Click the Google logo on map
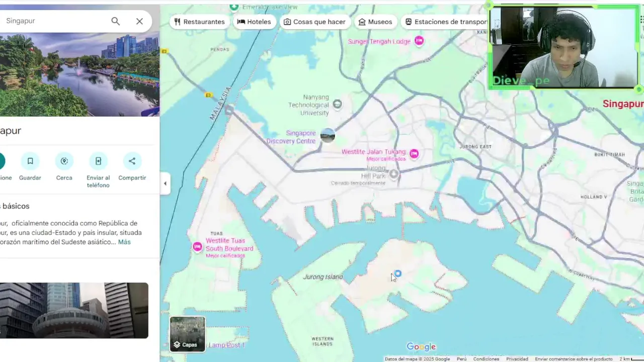 pyautogui.click(x=421, y=346)
